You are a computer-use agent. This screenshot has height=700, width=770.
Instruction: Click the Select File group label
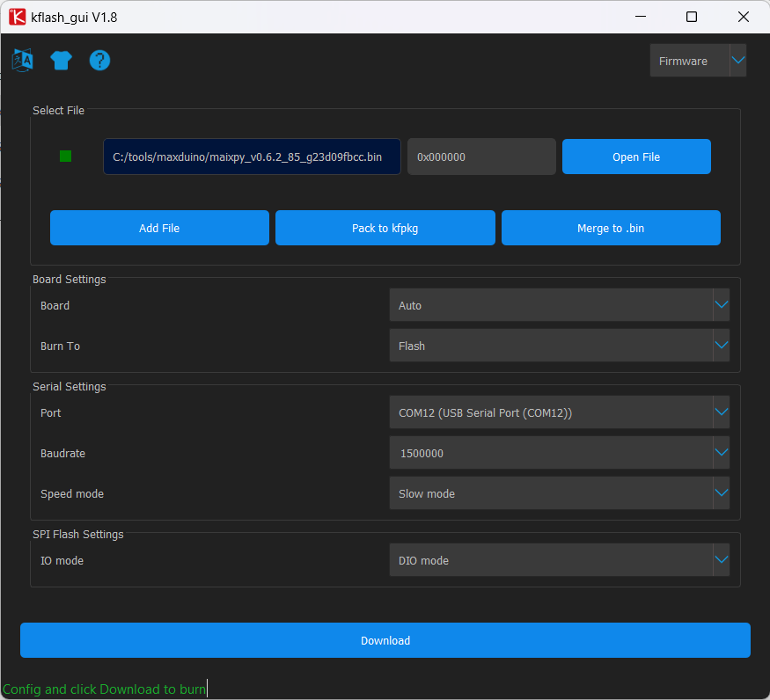pyautogui.click(x=58, y=111)
